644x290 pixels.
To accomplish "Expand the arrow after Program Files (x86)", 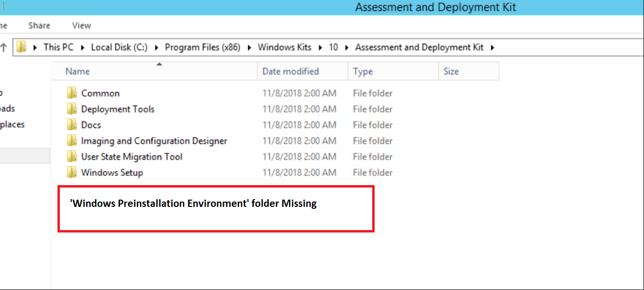I will [249, 47].
